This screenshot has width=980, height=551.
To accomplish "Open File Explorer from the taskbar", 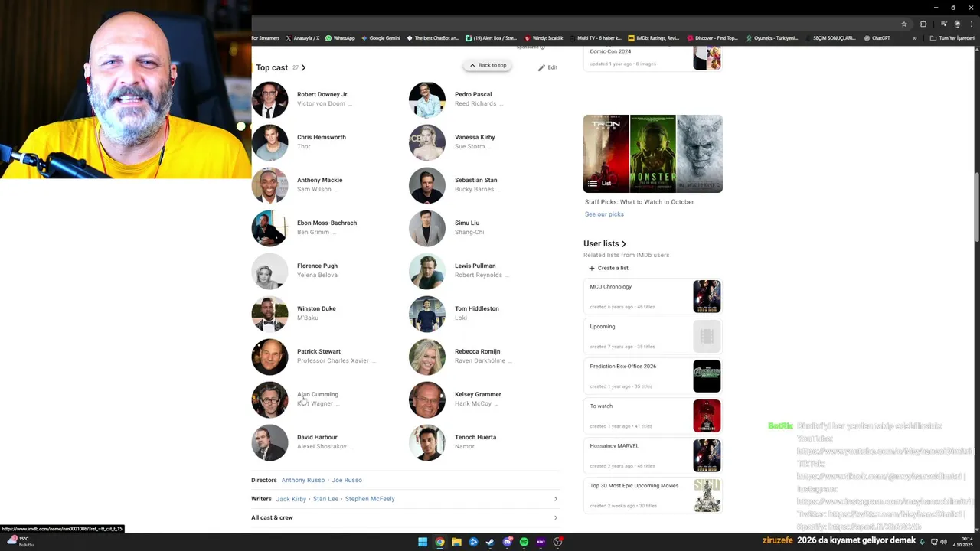I will pyautogui.click(x=456, y=542).
